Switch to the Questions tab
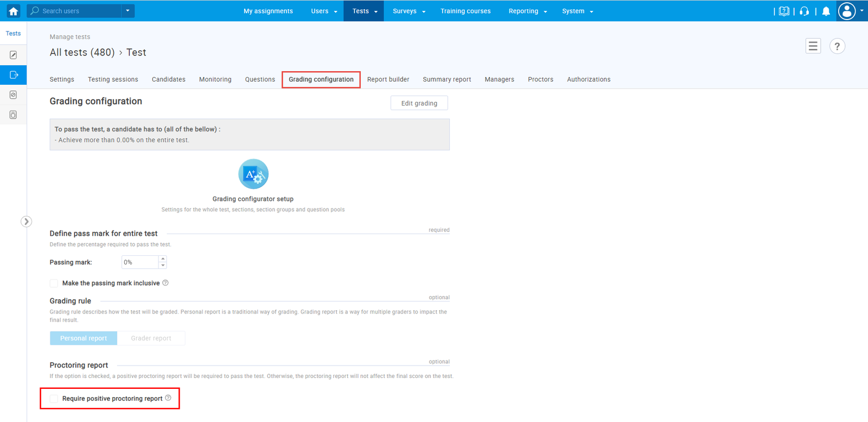 coord(260,79)
